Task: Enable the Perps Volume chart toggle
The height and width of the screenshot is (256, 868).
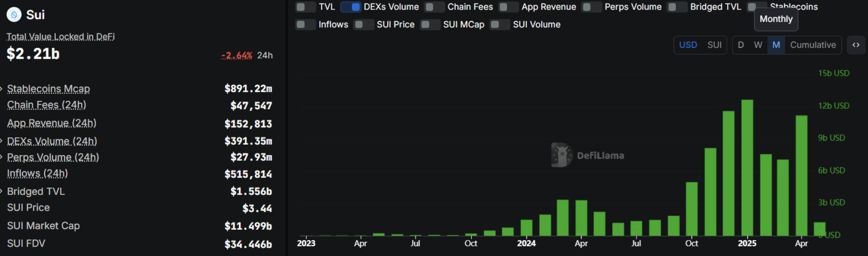Action: pos(591,7)
